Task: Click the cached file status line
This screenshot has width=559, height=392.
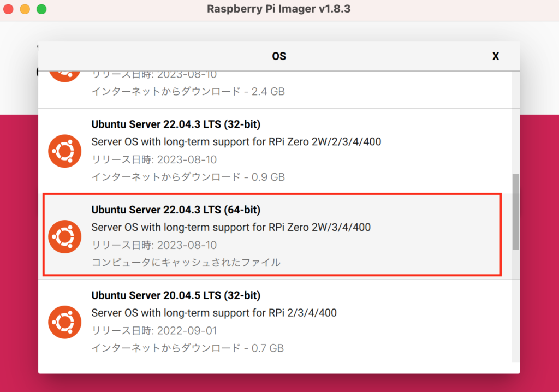Action: (x=186, y=263)
